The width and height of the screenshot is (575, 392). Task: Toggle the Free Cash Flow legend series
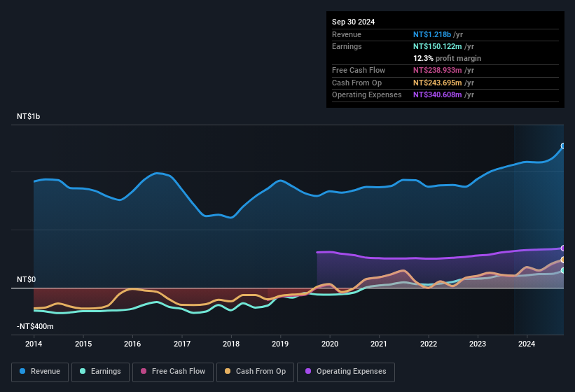click(x=173, y=372)
